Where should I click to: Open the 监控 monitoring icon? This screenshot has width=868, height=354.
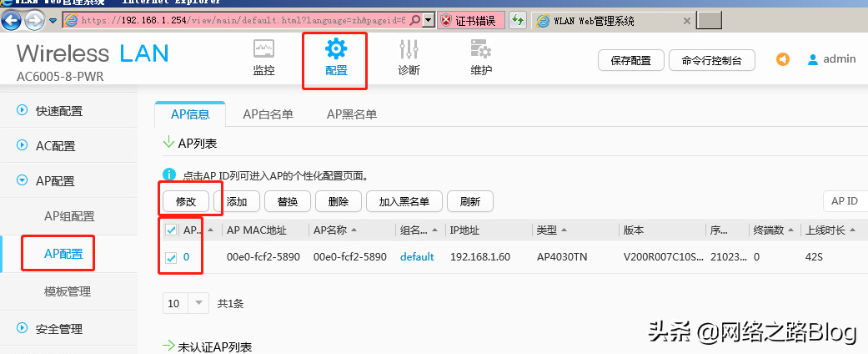[263, 48]
